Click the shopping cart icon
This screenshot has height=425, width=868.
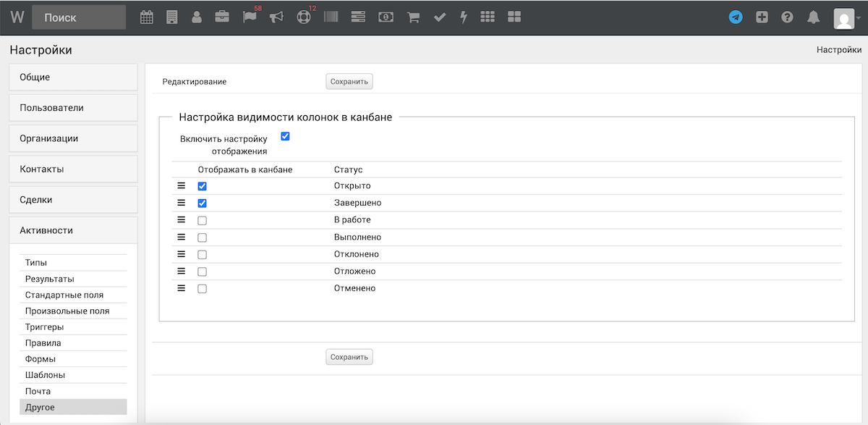point(414,17)
